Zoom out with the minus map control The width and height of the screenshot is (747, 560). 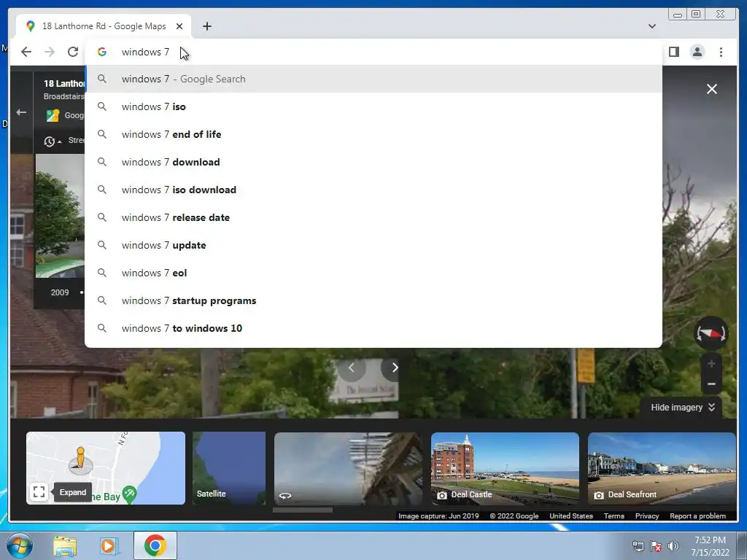pos(711,384)
